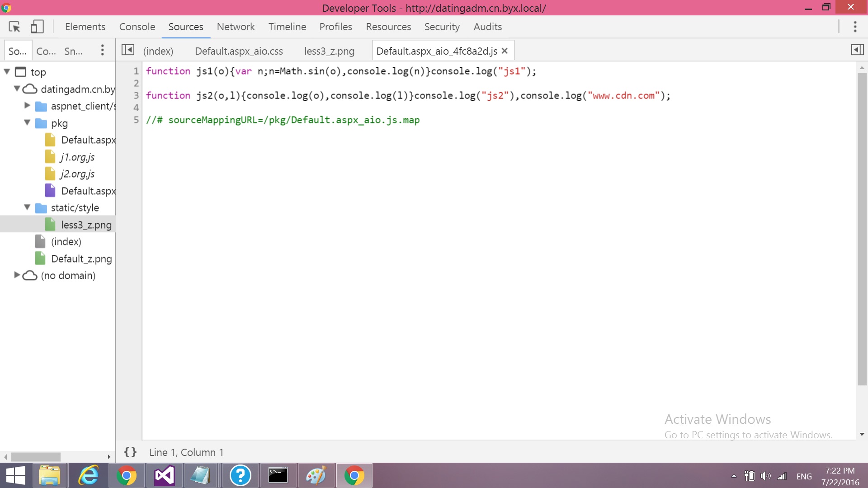Launch Chrome from the taskbar
868x488 pixels.
pyautogui.click(x=127, y=475)
